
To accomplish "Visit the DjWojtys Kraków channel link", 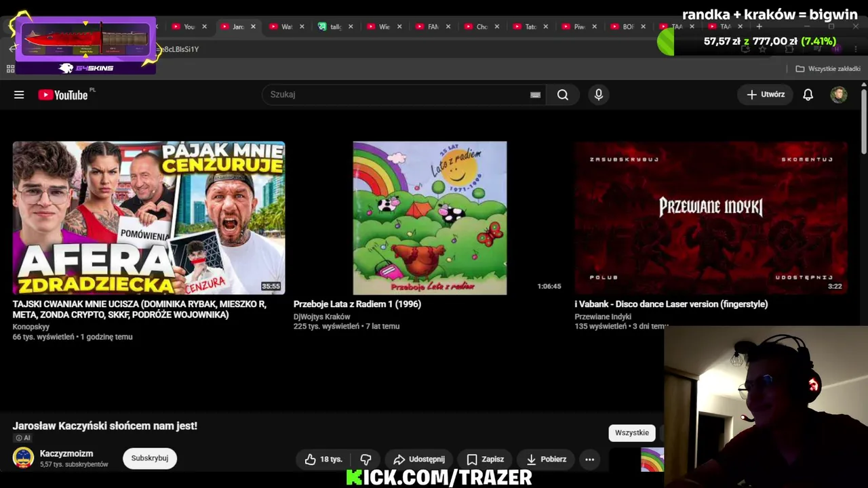I will (322, 317).
